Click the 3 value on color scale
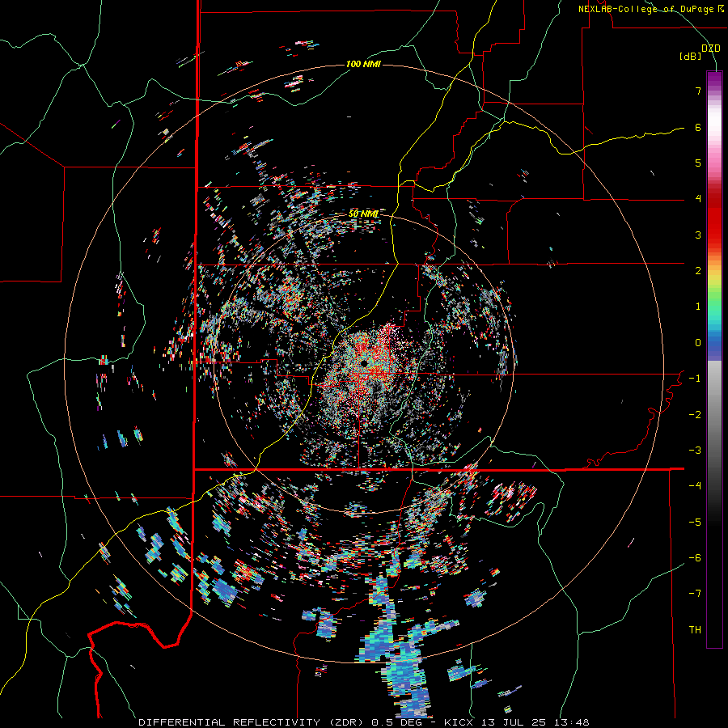Viewport: 728px width, 728px height. pos(698,235)
